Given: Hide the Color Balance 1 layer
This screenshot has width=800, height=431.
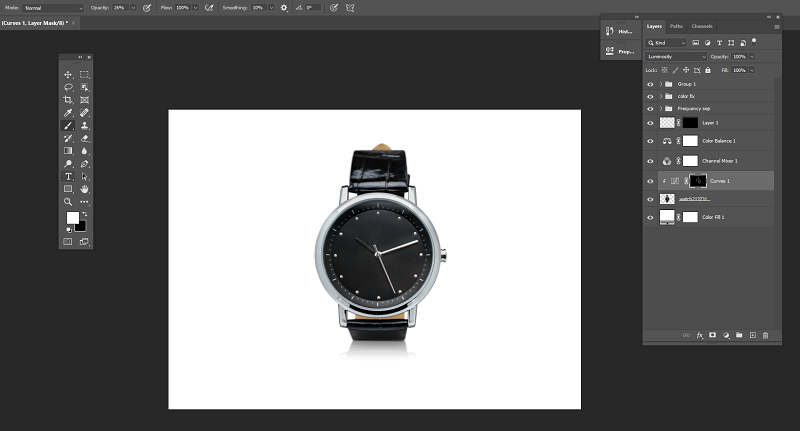Looking at the screenshot, I should [x=650, y=141].
